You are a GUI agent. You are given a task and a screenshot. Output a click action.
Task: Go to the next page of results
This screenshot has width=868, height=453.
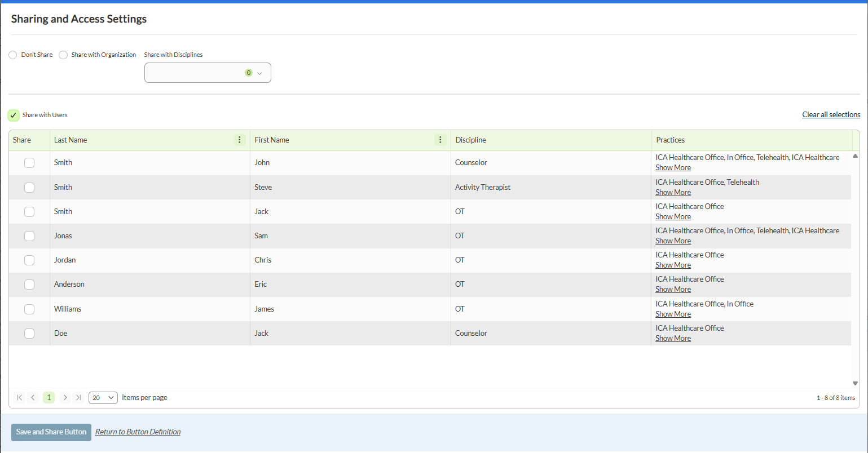pyautogui.click(x=65, y=398)
